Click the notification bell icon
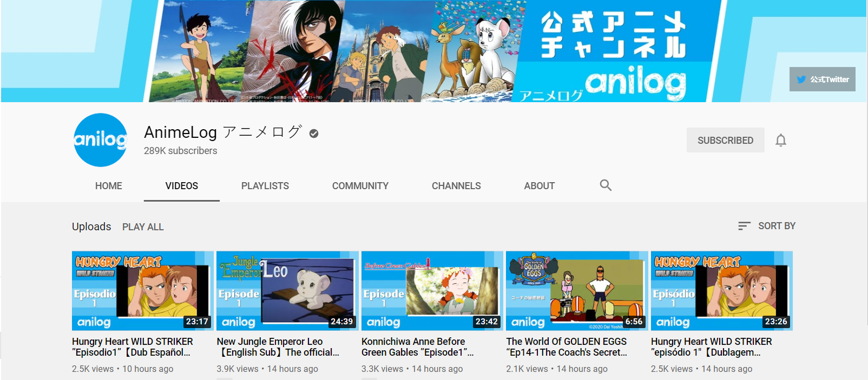 coord(780,141)
